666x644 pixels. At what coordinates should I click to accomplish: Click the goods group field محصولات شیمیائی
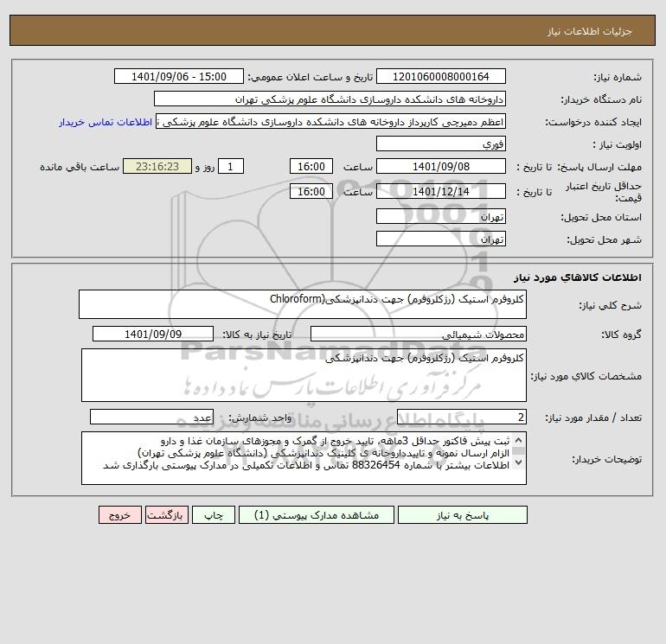[x=419, y=334]
